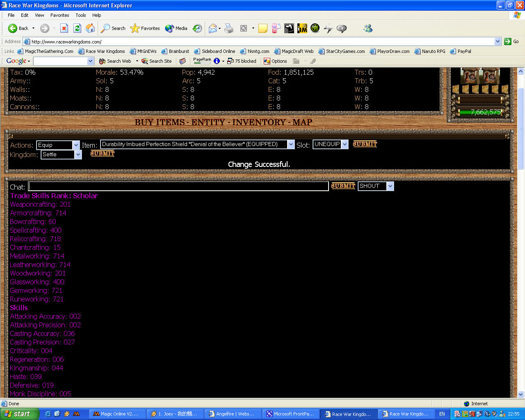525x420 pixels.
Task: Click the green circular toolbar icon
Action: (315, 28)
